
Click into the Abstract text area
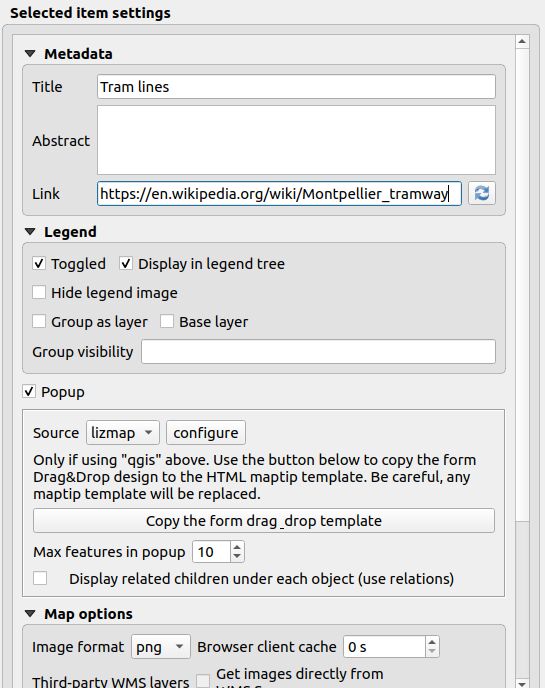pyautogui.click(x=296, y=140)
